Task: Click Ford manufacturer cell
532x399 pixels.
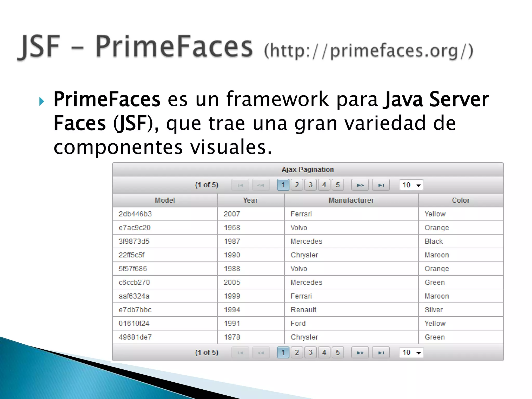Action: click(x=351, y=323)
